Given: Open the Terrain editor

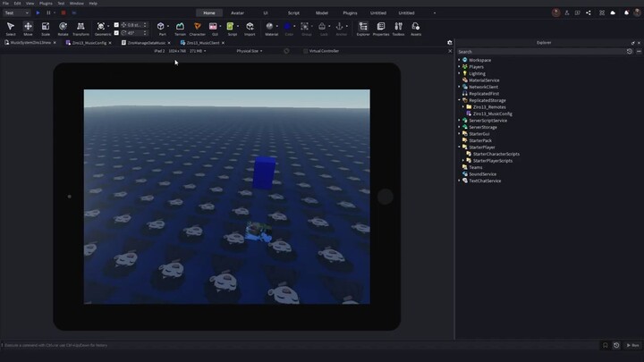Looking at the screenshot, I should click(180, 29).
